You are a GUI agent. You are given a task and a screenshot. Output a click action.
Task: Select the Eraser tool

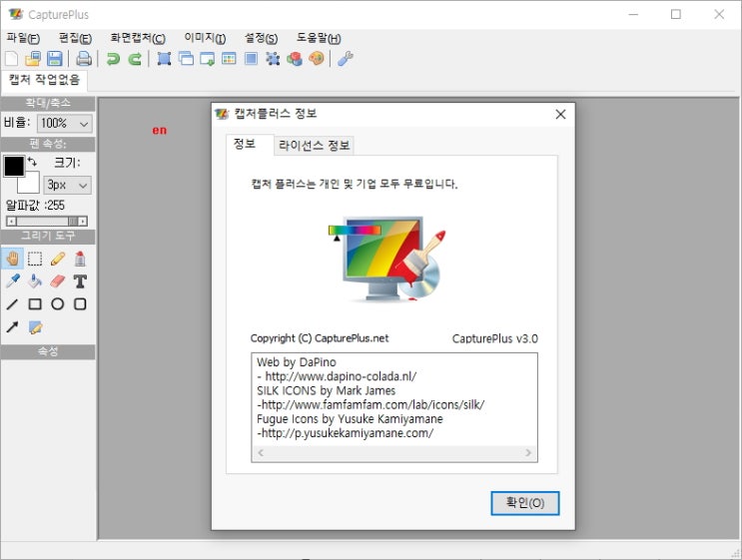[57, 281]
